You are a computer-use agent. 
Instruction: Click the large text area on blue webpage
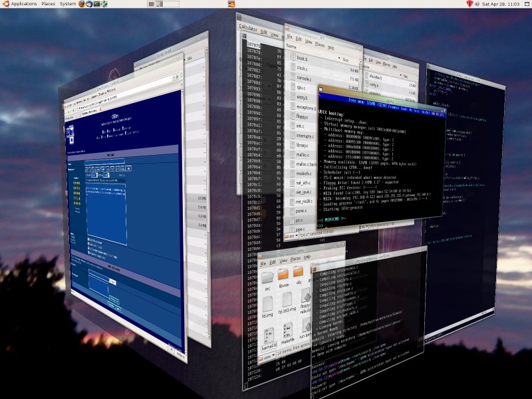pyautogui.click(x=106, y=214)
